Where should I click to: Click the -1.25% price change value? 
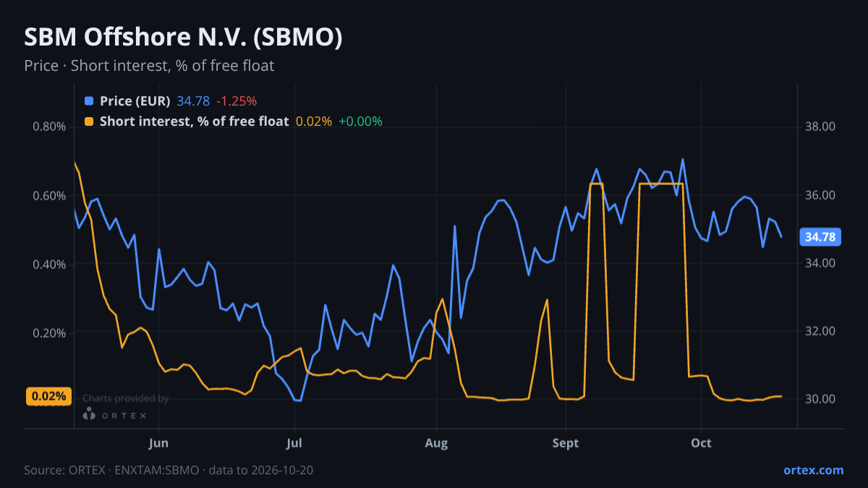tap(237, 101)
